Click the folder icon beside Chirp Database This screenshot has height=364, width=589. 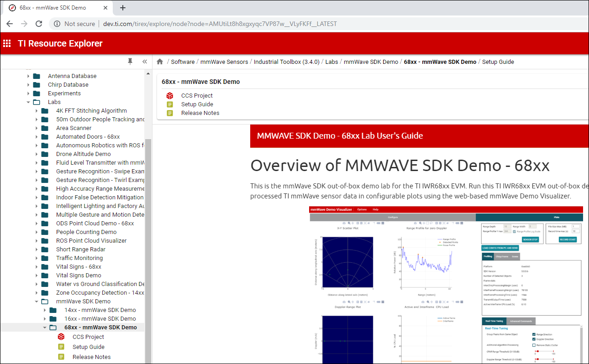37,85
